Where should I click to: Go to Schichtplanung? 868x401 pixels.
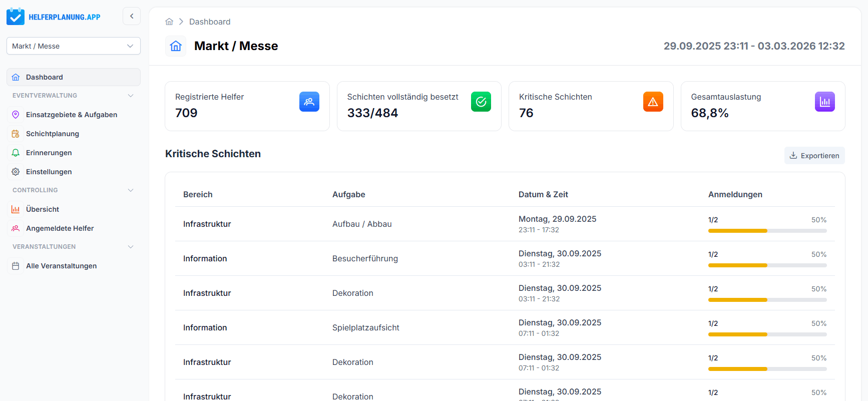[x=74, y=134]
